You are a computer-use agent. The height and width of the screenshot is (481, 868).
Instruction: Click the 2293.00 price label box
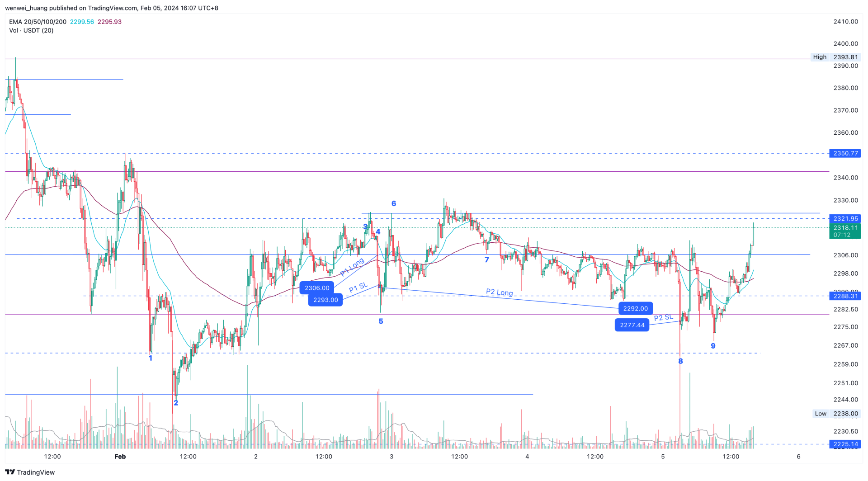325,300
